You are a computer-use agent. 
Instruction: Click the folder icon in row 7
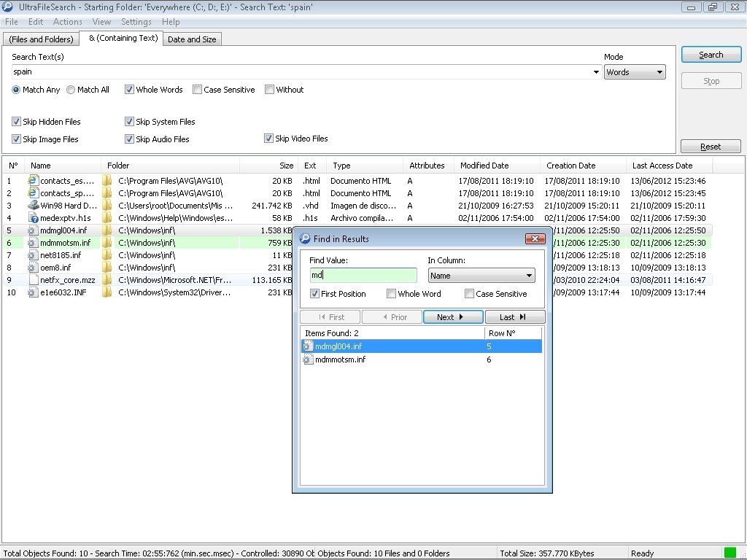[x=107, y=254]
